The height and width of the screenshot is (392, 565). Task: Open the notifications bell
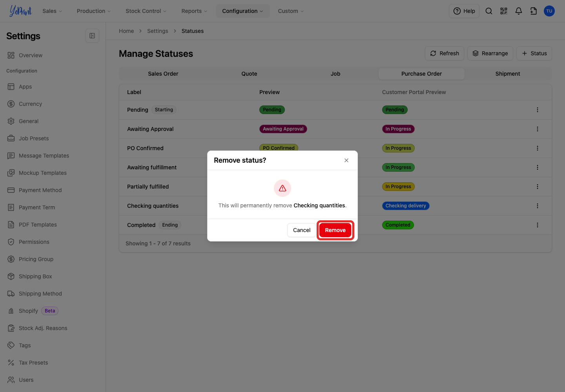[519, 11]
